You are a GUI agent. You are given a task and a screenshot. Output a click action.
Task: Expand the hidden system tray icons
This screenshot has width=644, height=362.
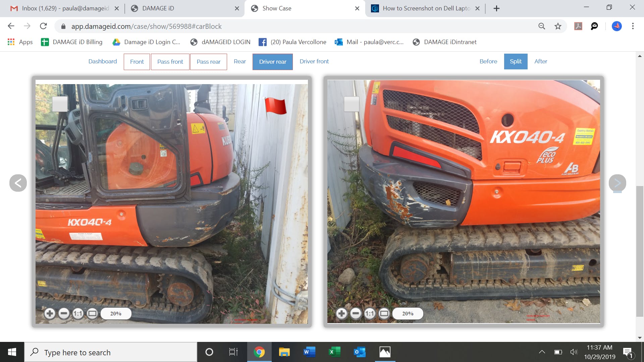(x=542, y=352)
